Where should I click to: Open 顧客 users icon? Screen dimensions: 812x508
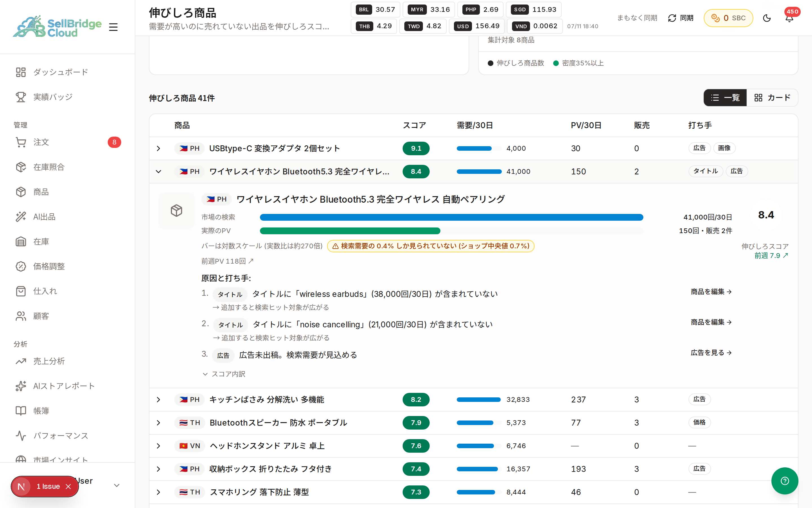click(x=21, y=316)
